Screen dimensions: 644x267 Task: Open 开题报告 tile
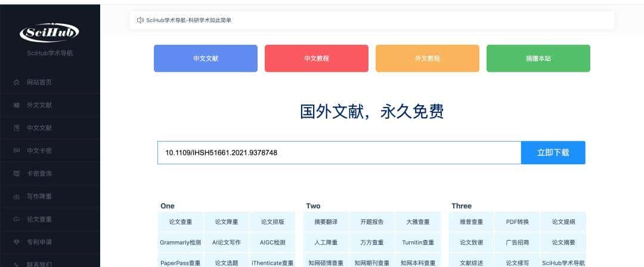click(372, 222)
